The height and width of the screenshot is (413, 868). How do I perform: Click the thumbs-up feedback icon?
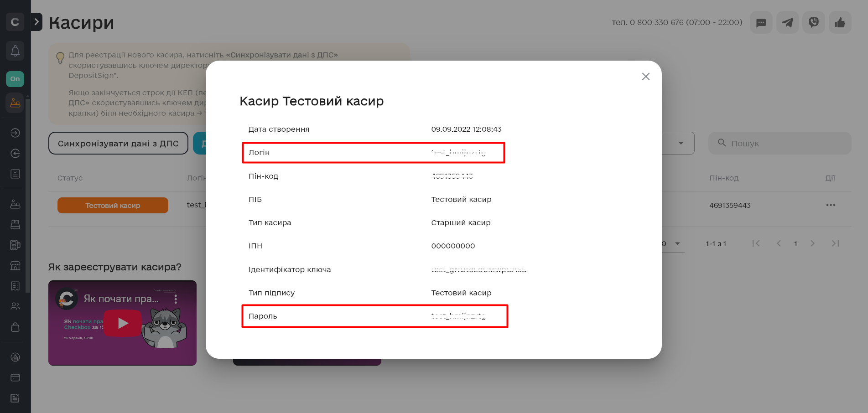[840, 22]
